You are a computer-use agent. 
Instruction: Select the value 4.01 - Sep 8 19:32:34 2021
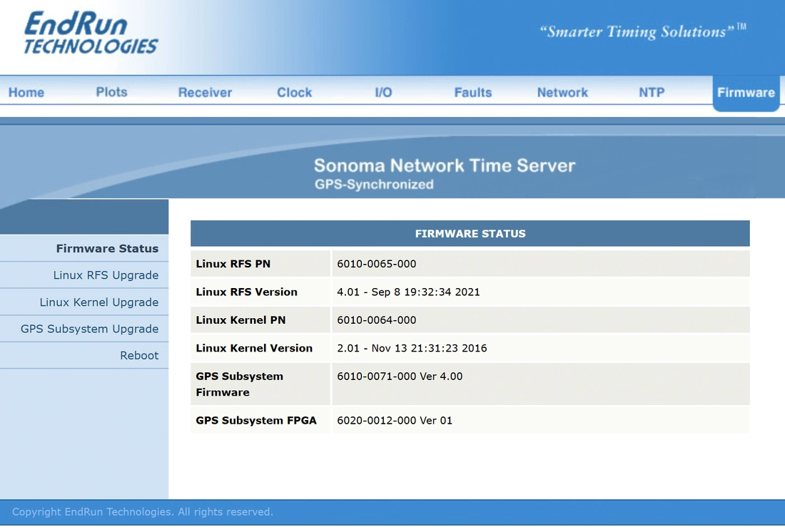(x=408, y=292)
